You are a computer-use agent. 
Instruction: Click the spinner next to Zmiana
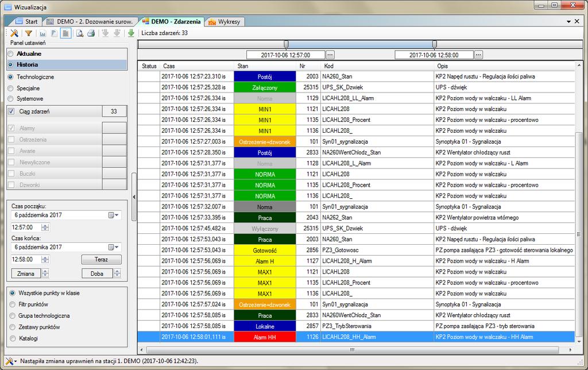(45, 273)
